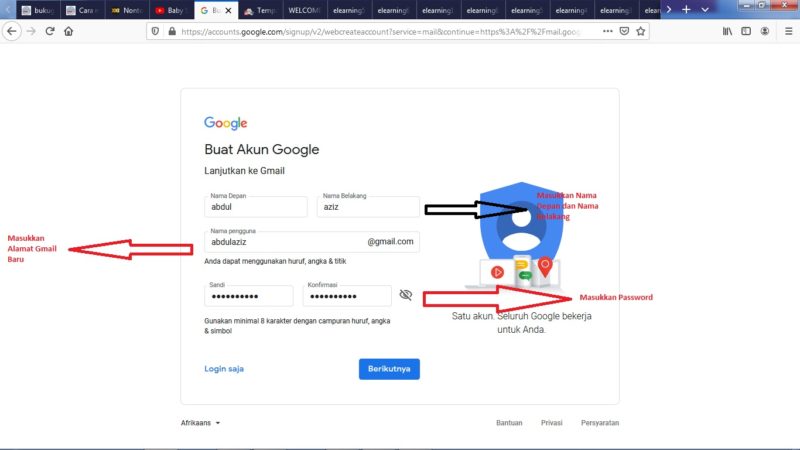The image size is (800, 450).
Task: Open Firefox account icon
Action: pyautogui.click(x=764, y=31)
